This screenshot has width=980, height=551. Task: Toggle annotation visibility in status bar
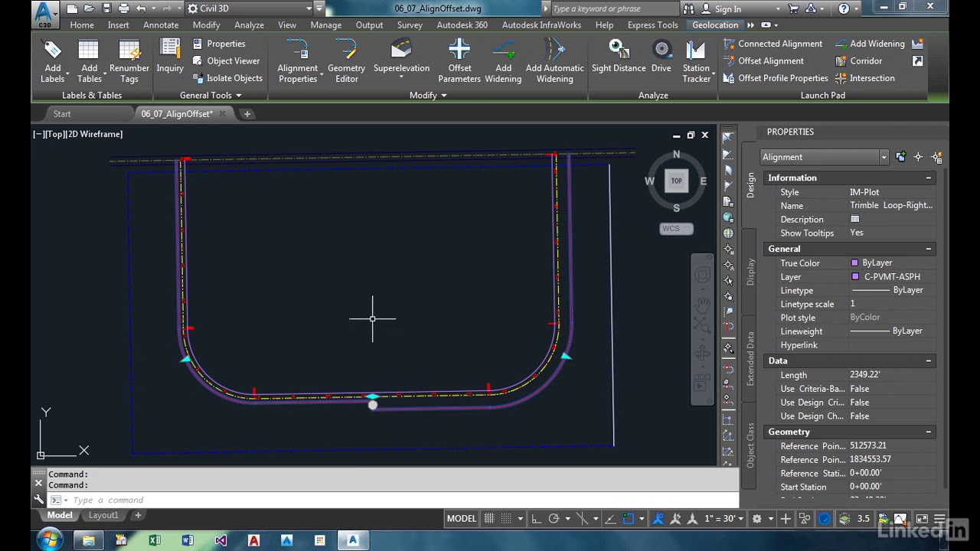(658, 519)
